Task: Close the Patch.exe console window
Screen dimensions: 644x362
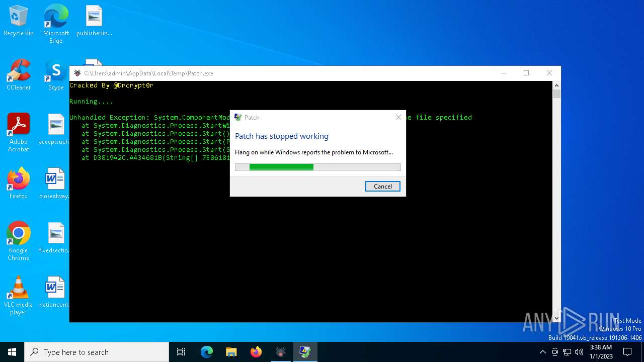Action: point(549,73)
